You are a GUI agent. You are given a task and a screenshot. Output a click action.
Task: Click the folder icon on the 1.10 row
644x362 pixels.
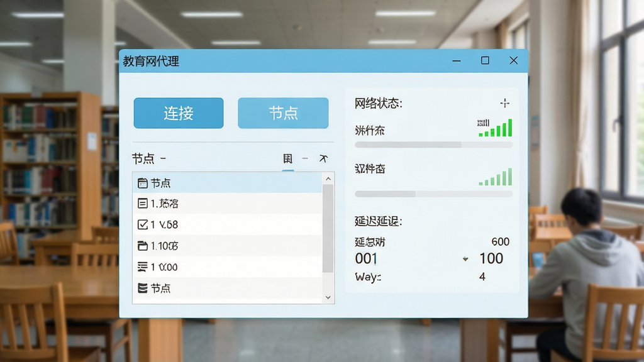pyautogui.click(x=143, y=246)
